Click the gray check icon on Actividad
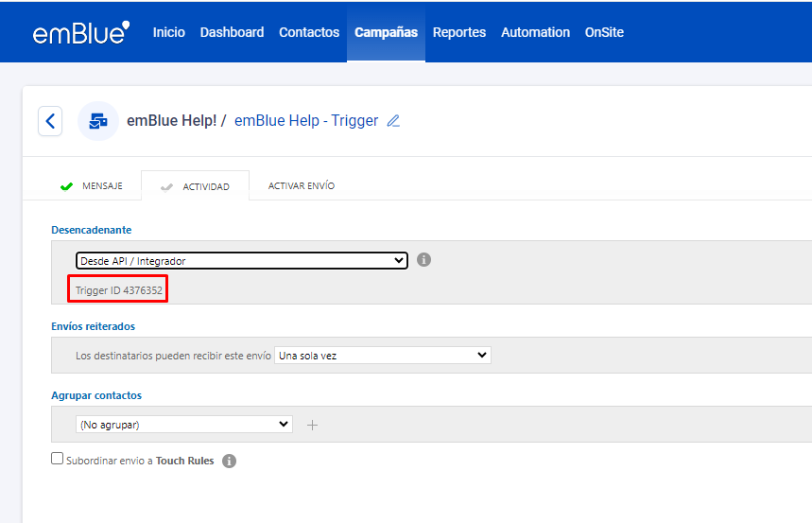 (x=166, y=187)
